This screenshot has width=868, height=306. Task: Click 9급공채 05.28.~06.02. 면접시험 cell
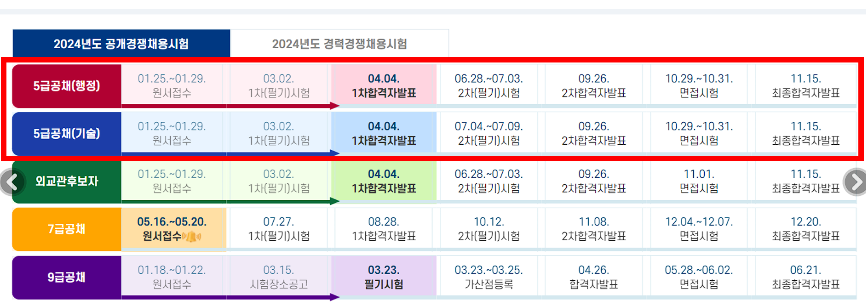pos(699,277)
